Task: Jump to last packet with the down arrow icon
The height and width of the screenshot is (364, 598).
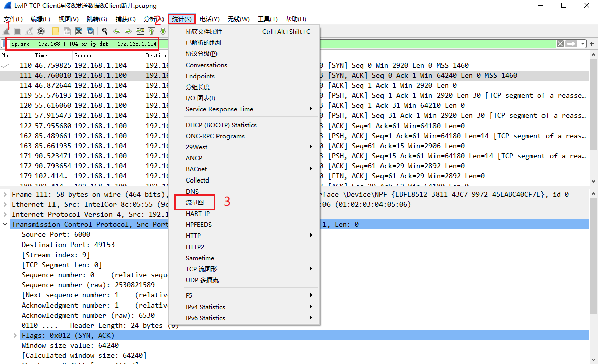Action: coord(162,31)
